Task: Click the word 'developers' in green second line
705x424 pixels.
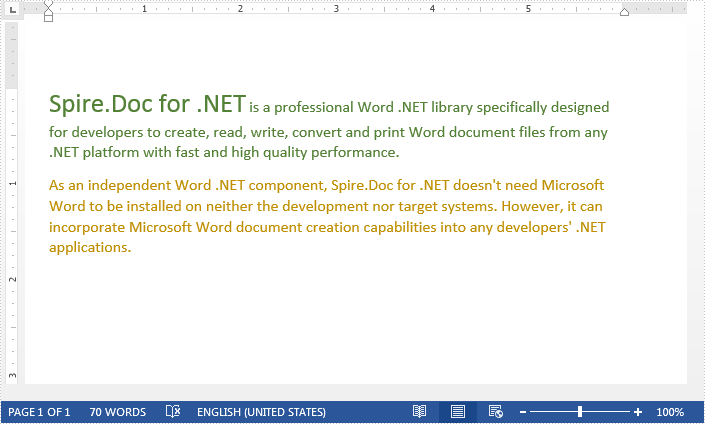Action: coord(107,132)
